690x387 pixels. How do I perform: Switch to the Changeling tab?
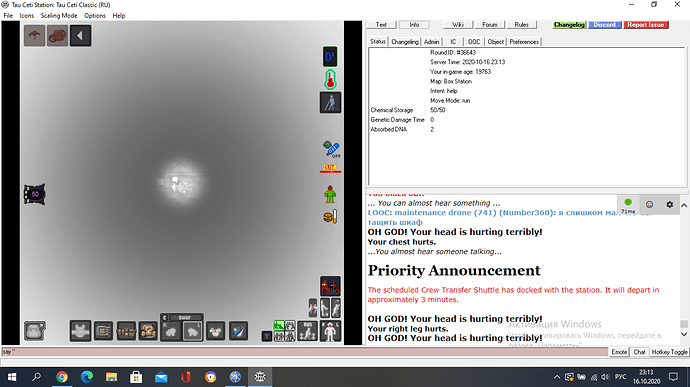point(404,42)
